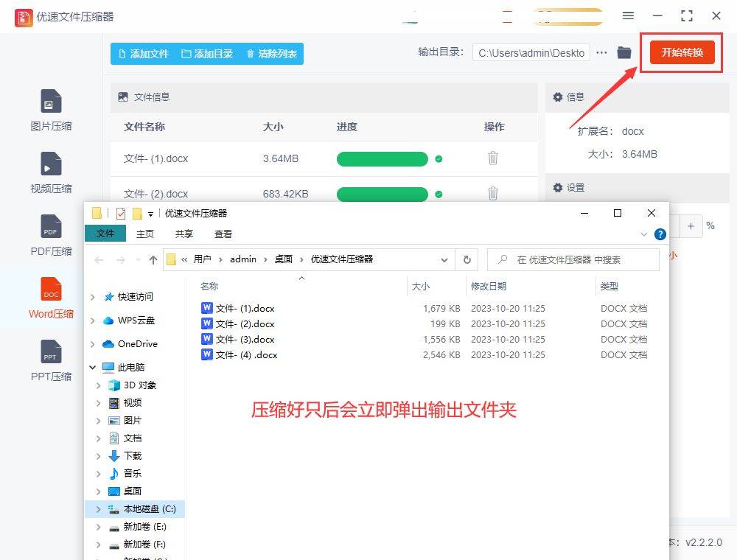Viewport: 737px width, 560px height.
Task: Select 视频 folder in navigation tree
Action: pos(132,402)
